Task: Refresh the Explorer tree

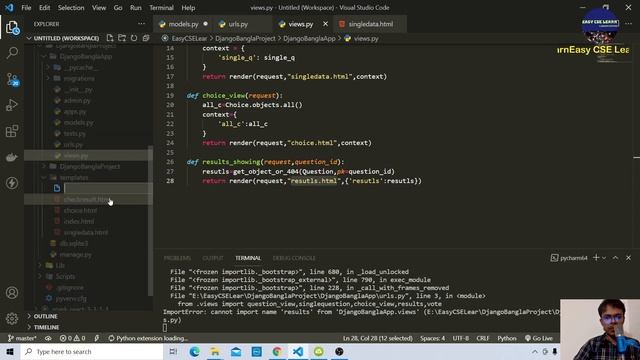Action: [x=134, y=38]
